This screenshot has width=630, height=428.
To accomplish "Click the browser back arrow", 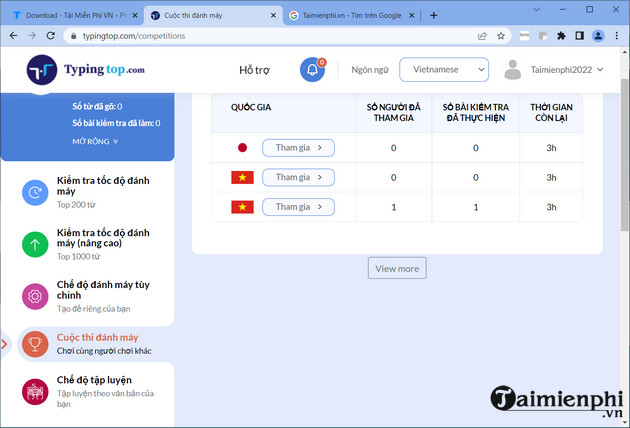I will (x=13, y=36).
